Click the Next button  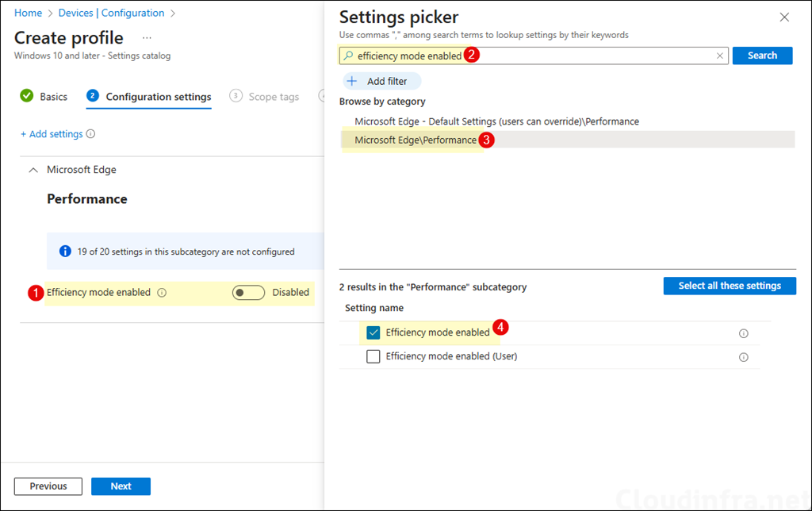121,486
